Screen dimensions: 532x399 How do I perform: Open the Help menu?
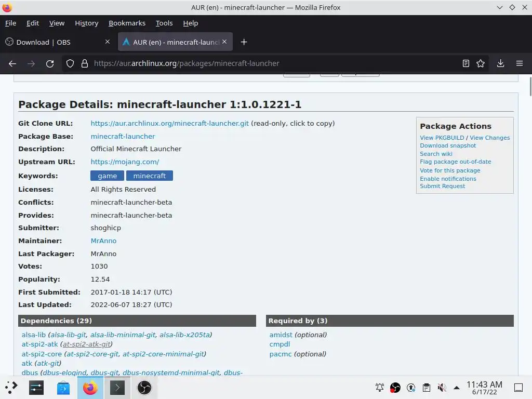(190, 23)
